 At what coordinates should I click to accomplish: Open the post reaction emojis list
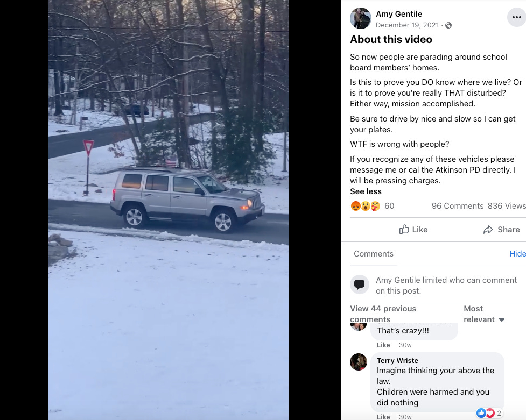[x=366, y=206]
